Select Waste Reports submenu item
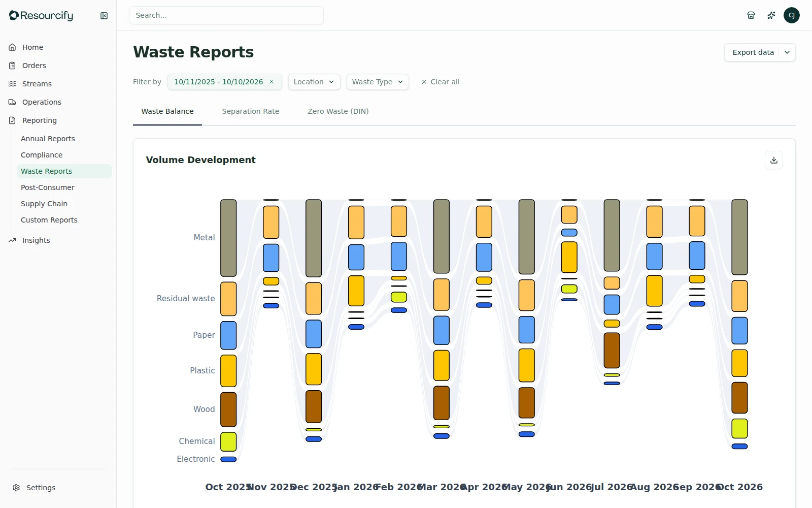Image resolution: width=812 pixels, height=508 pixels. point(64,171)
